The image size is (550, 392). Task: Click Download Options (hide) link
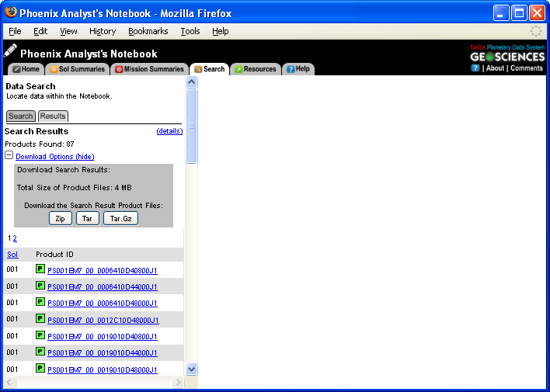55,157
